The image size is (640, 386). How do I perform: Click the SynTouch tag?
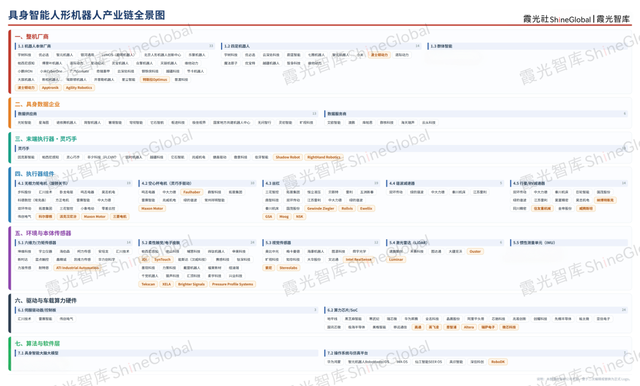pos(162,260)
